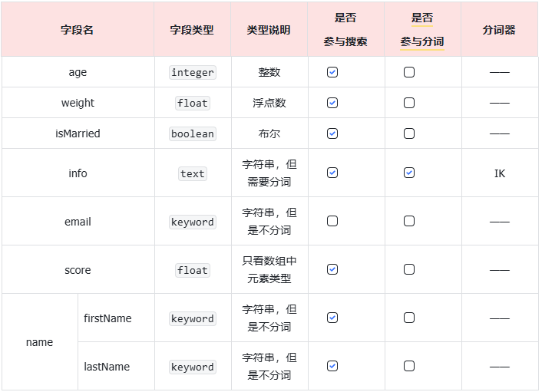Uncheck the search checkbox for the weight field
The height and width of the screenshot is (392, 542).
[x=332, y=103]
